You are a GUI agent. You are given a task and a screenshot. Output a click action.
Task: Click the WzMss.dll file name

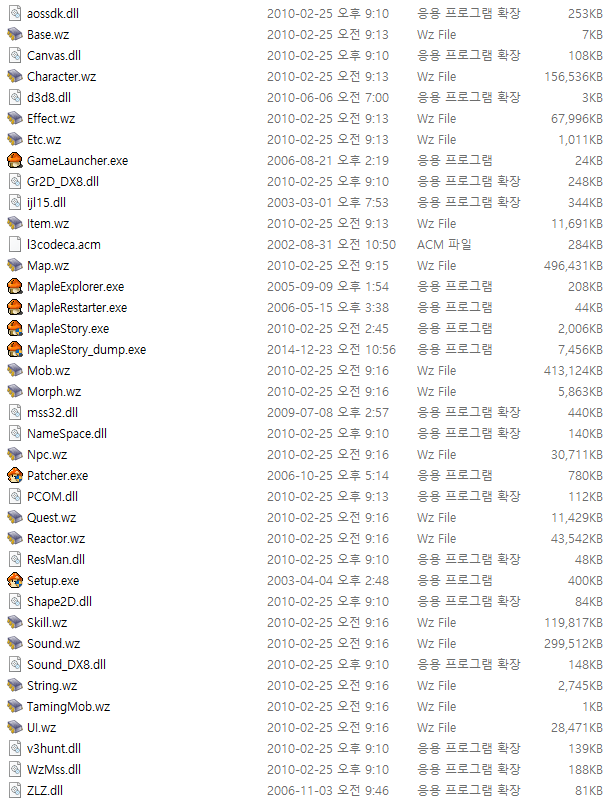(x=54, y=769)
